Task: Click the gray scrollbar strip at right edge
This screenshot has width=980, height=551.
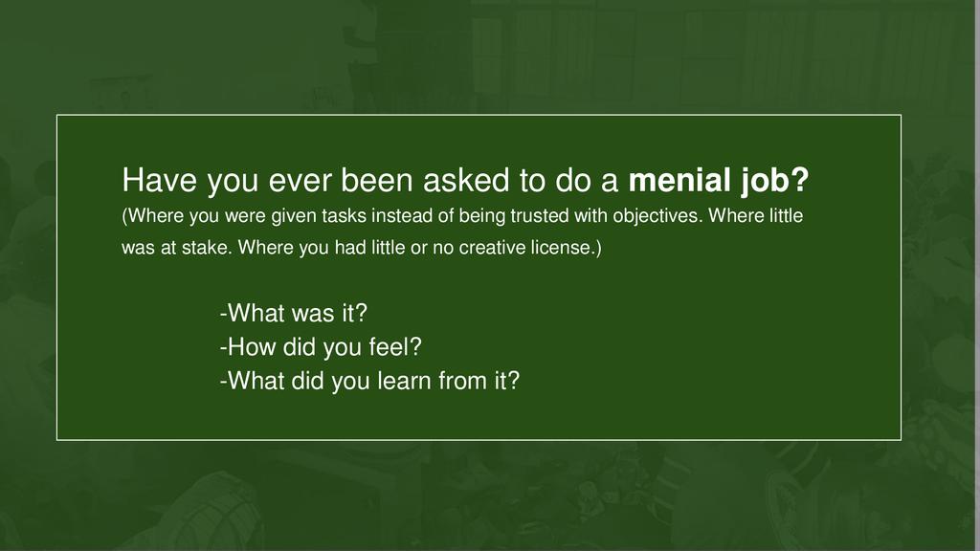Action: (976, 275)
